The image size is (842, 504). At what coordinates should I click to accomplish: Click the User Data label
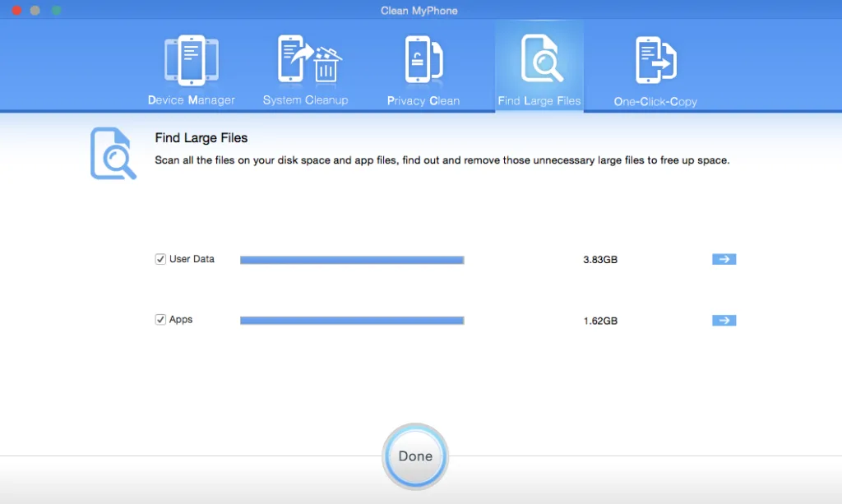[192, 259]
